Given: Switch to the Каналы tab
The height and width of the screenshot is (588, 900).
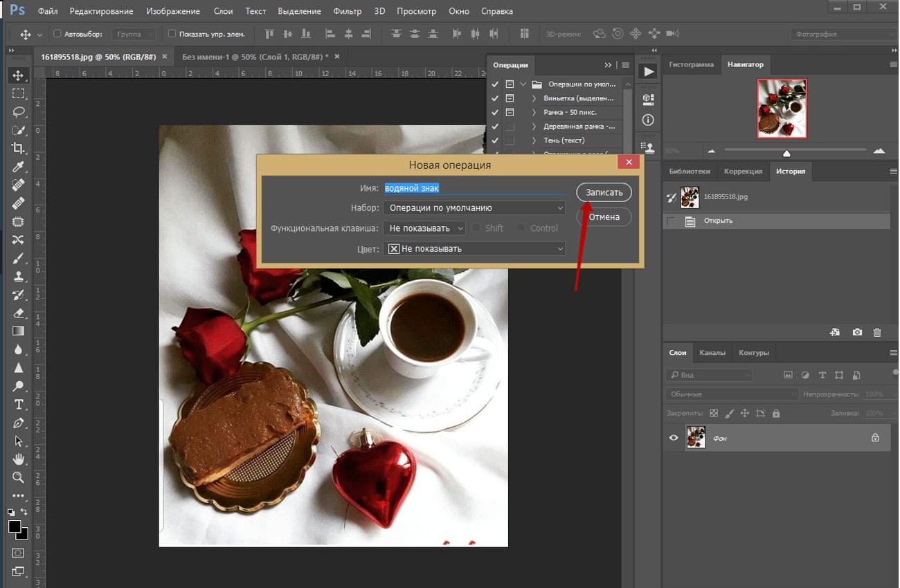Looking at the screenshot, I should tap(712, 353).
